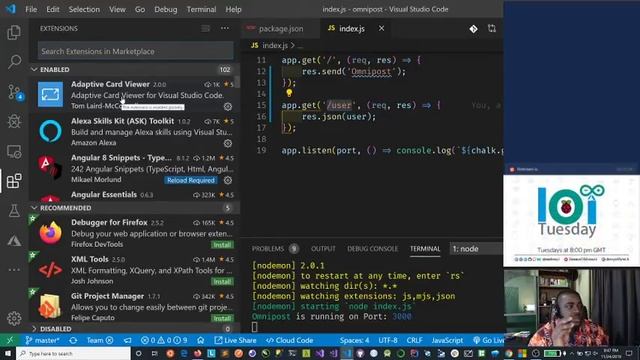This screenshot has width=640, height=360.
Task: Click the errors and warnings status indicator
Action: click(164, 340)
